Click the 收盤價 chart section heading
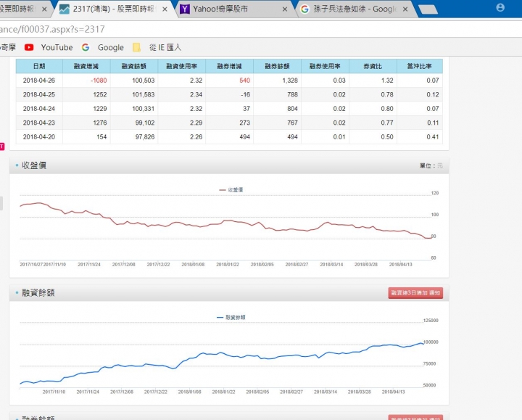 pyautogui.click(x=34, y=165)
